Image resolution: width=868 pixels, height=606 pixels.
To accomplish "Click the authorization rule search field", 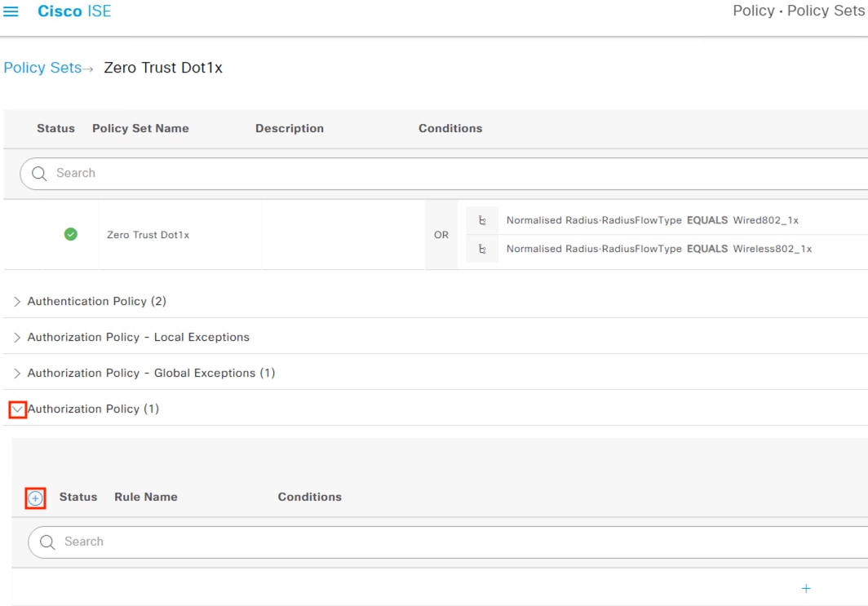I will [448, 542].
